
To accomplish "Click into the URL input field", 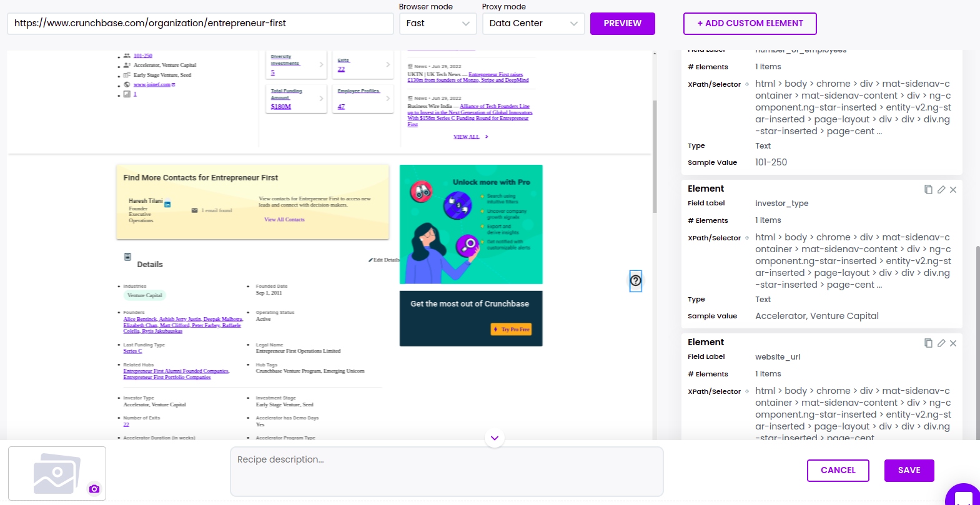I will (200, 24).
